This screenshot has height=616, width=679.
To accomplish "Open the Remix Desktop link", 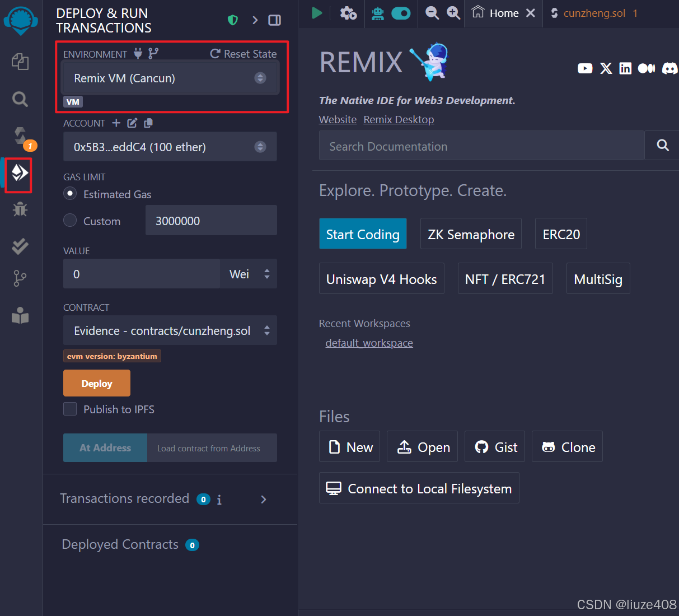I will (399, 119).
